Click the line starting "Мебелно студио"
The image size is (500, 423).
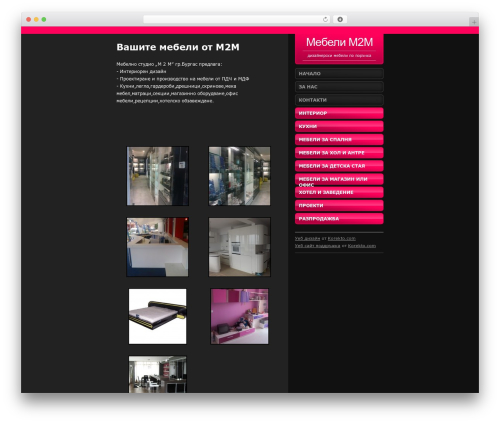click(x=169, y=64)
